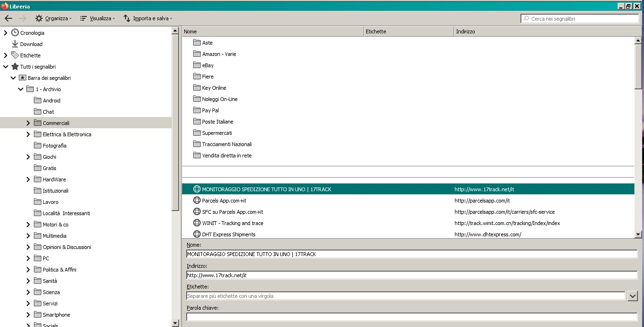This screenshot has width=644, height=327.
Task: Select the Gratis folder in tree
Action: pyautogui.click(x=86, y=168)
